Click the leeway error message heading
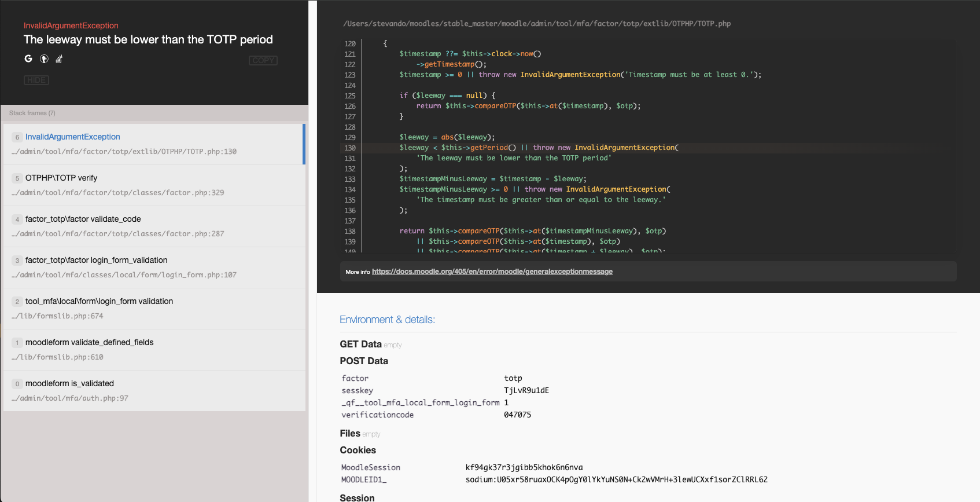The image size is (980, 502). point(148,39)
